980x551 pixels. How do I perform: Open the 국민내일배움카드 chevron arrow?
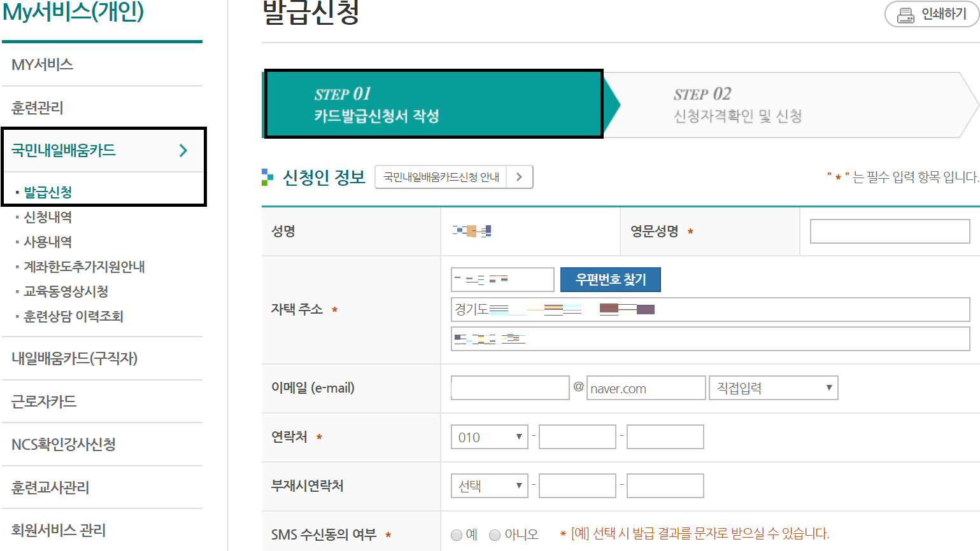183,150
